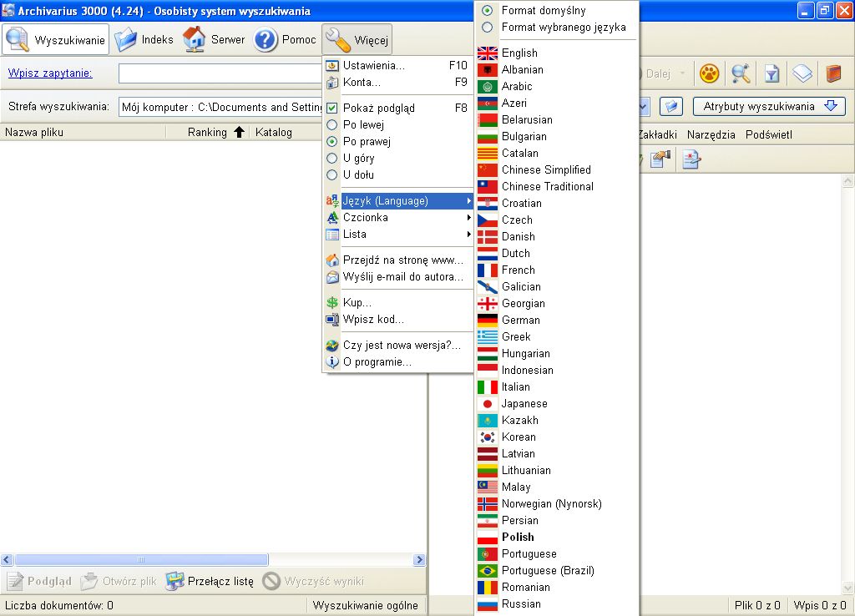
Task: Choose Japanese from the language list
Action: pos(556,403)
